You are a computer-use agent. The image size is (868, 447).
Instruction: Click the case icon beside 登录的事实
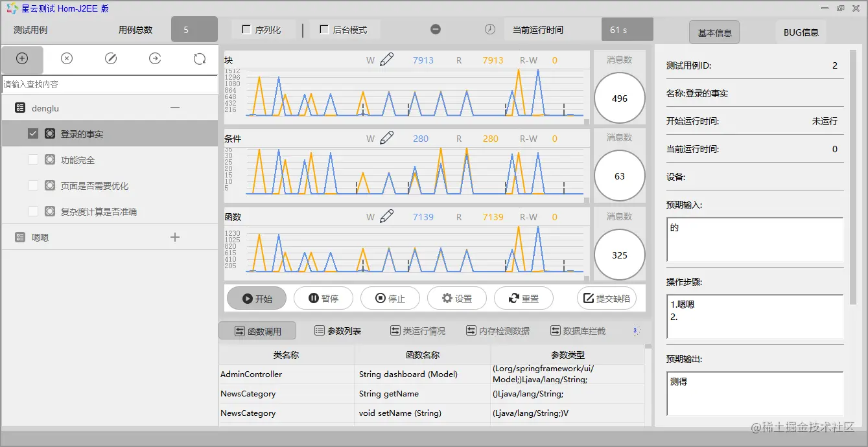tap(50, 134)
